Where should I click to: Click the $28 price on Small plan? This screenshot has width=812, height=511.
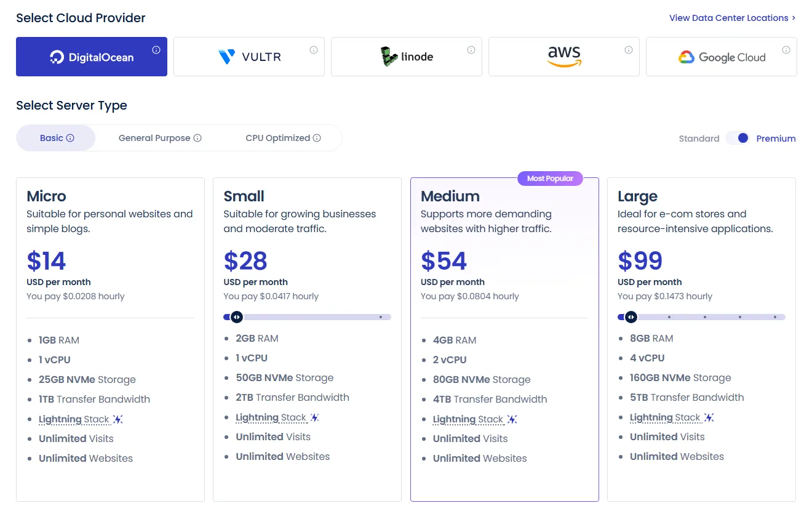pyautogui.click(x=245, y=261)
